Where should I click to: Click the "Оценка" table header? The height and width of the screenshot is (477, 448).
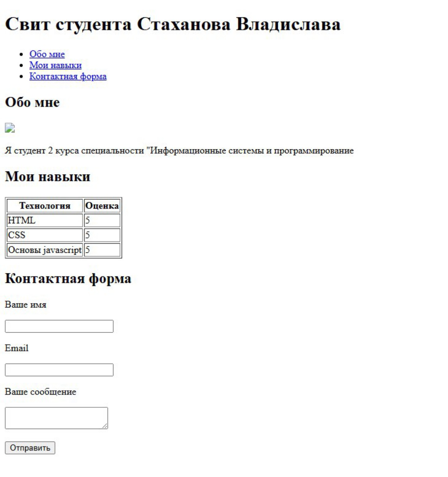(x=102, y=205)
